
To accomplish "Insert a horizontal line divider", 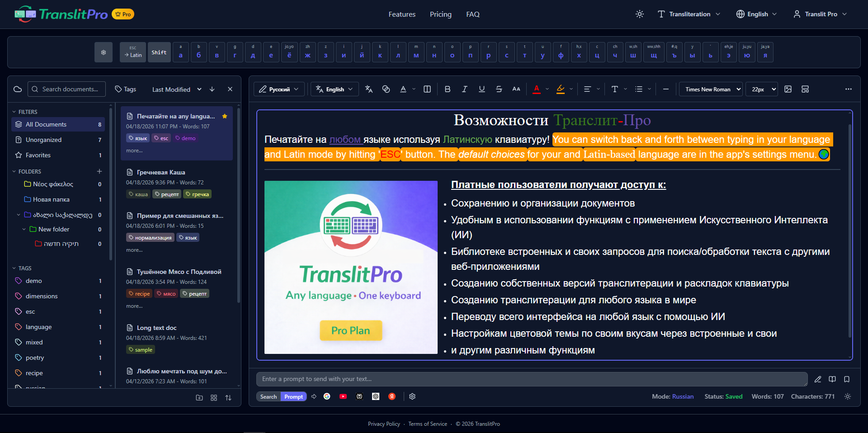I will 666,89.
